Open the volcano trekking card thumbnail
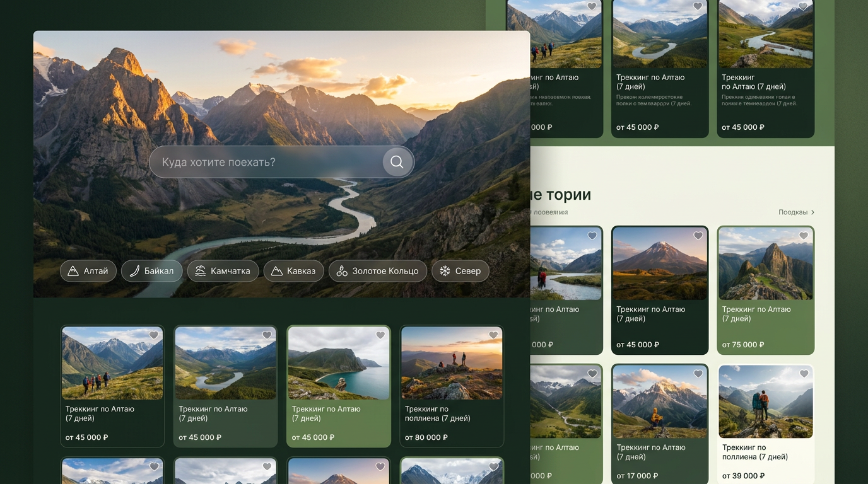The height and width of the screenshot is (484, 868). (660, 263)
